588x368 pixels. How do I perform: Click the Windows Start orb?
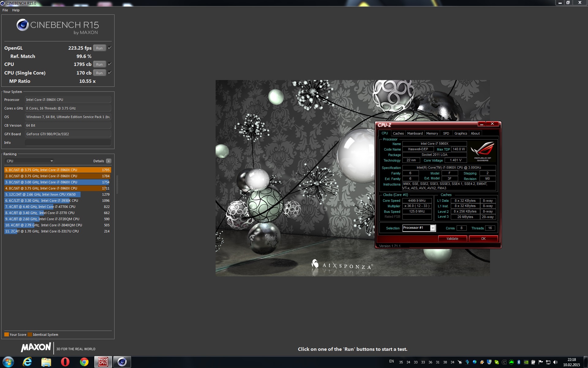pos(8,362)
